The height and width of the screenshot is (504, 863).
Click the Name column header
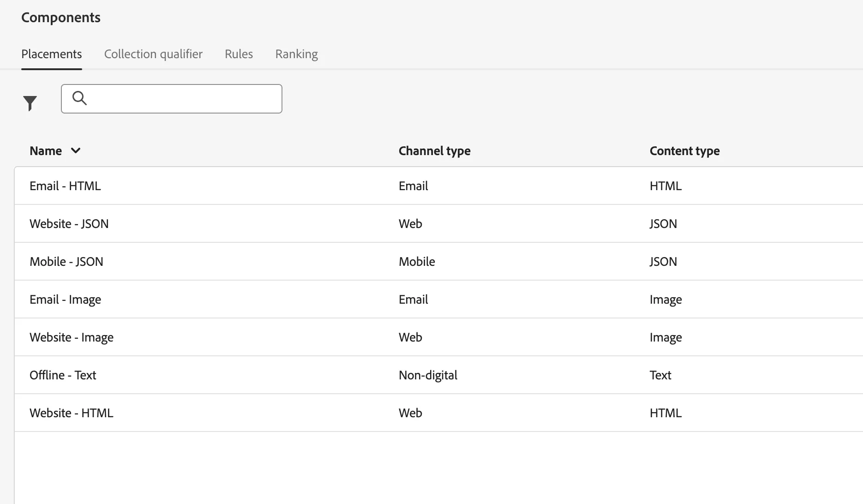point(46,151)
